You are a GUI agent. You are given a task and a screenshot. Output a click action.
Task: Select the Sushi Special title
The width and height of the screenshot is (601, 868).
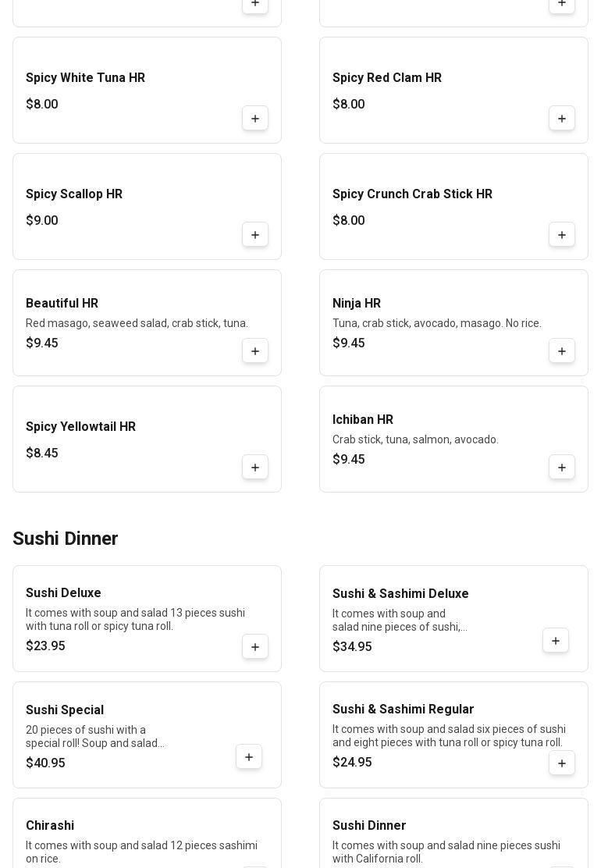[x=65, y=710]
